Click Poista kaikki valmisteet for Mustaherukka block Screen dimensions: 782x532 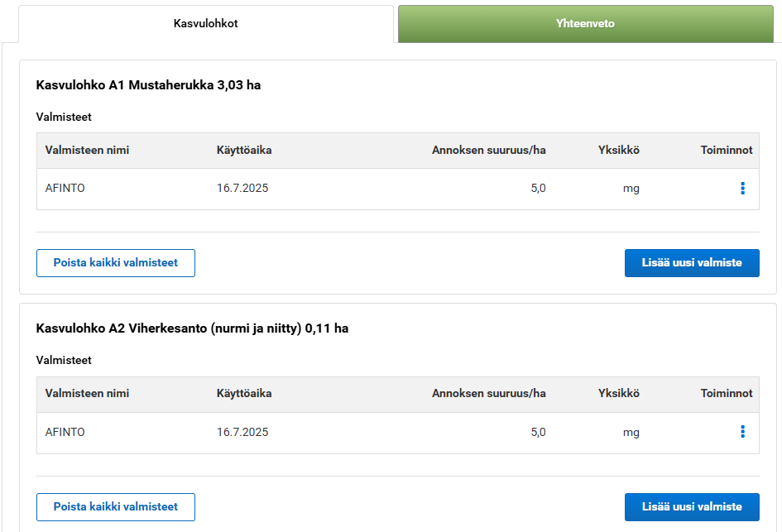pyautogui.click(x=116, y=263)
